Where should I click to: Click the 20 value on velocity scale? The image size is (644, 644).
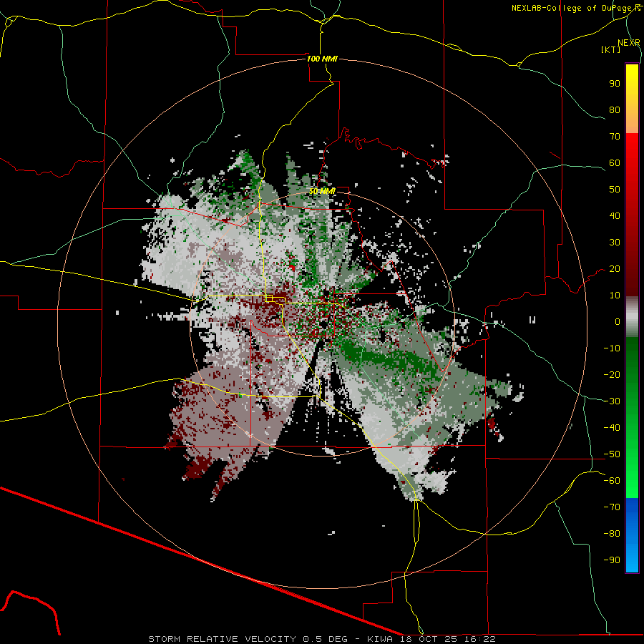click(615, 269)
